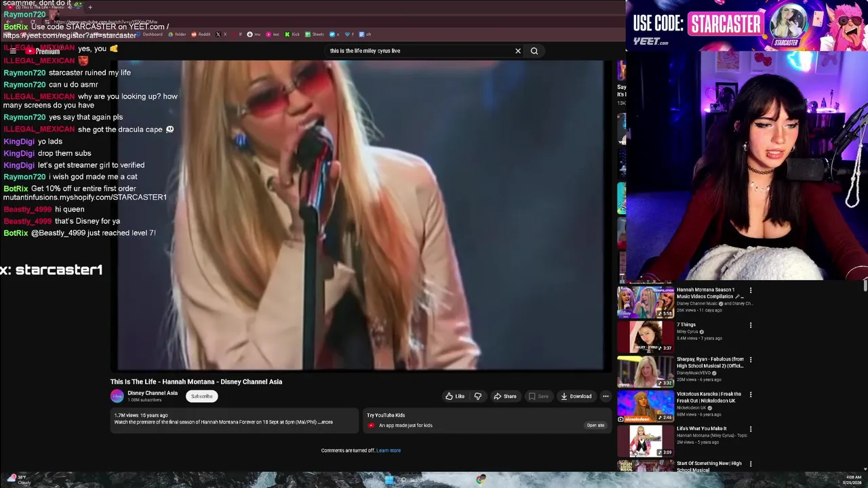
Task: Open Sheets bookmark in bookmarks bar
Action: click(315, 34)
